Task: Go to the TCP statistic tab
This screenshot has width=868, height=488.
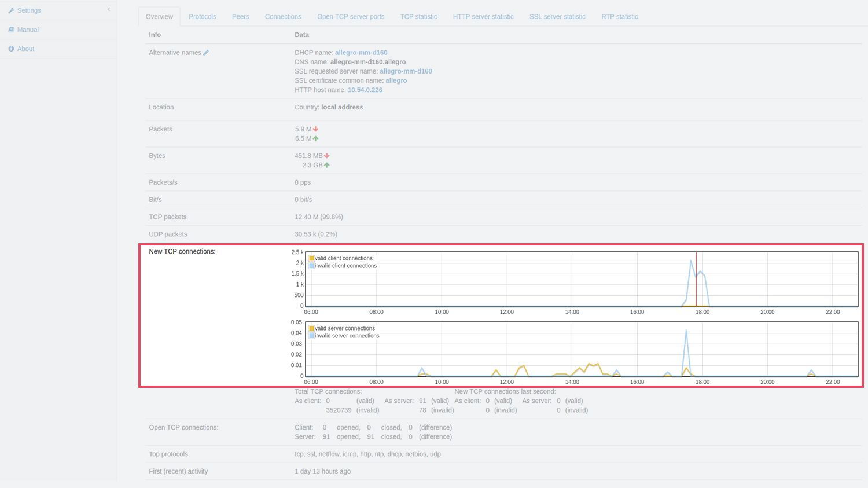Action: pyautogui.click(x=418, y=17)
